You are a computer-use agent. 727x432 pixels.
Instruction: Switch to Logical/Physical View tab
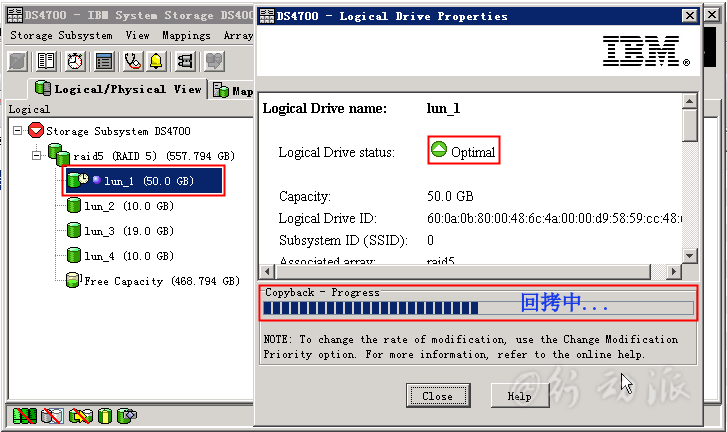118,89
